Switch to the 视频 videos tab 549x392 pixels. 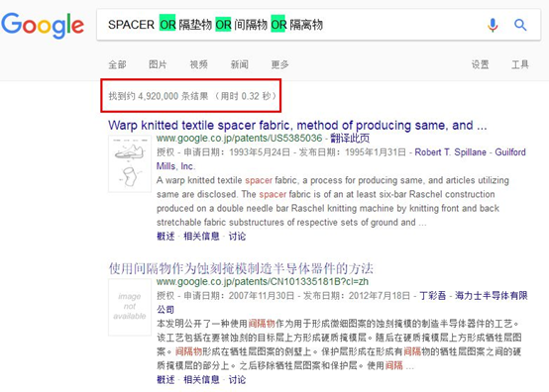point(198,64)
